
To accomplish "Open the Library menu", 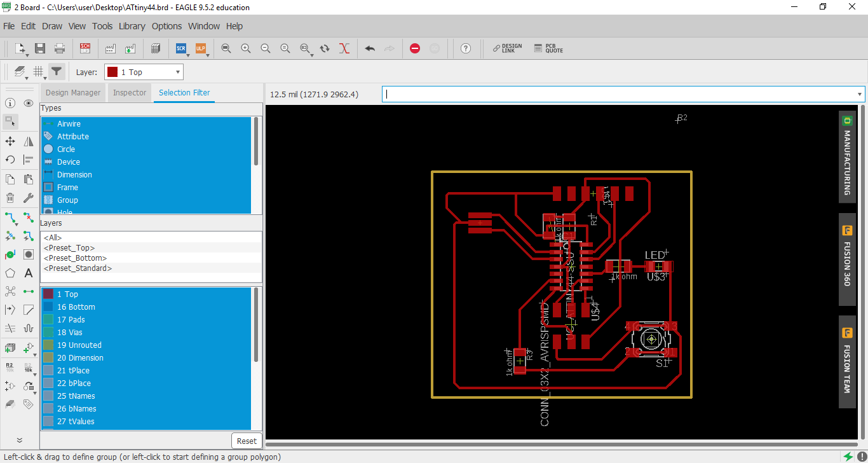I will click(x=132, y=26).
